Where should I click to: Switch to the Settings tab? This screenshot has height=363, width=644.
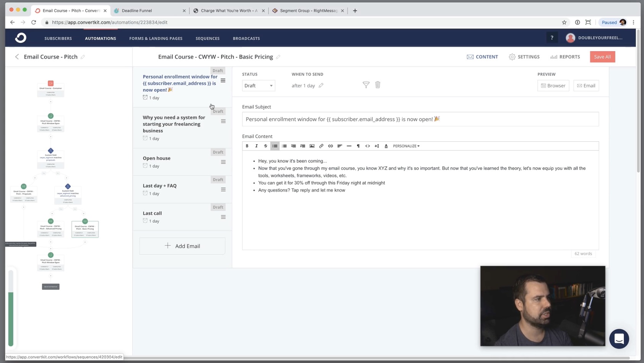click(524, 57)
